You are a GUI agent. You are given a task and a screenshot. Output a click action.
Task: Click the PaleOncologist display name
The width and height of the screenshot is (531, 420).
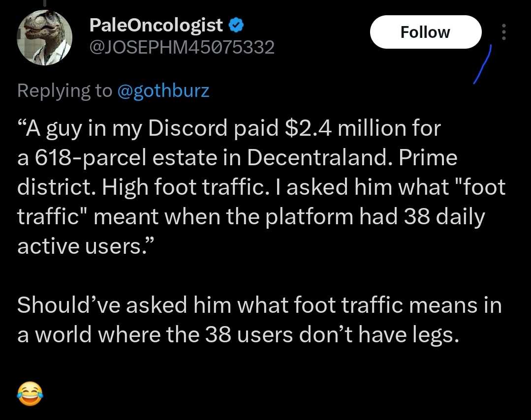pyautogui.click(x=156, y=25)
